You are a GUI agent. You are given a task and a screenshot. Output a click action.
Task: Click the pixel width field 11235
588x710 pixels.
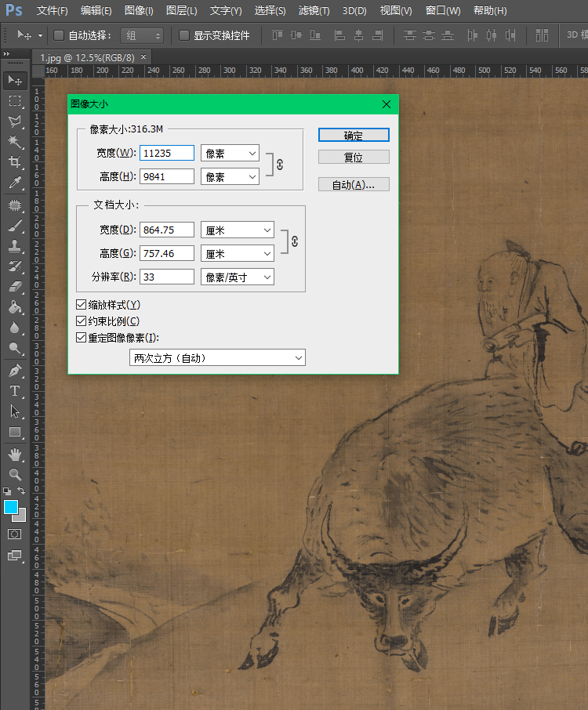coord(167,153)
